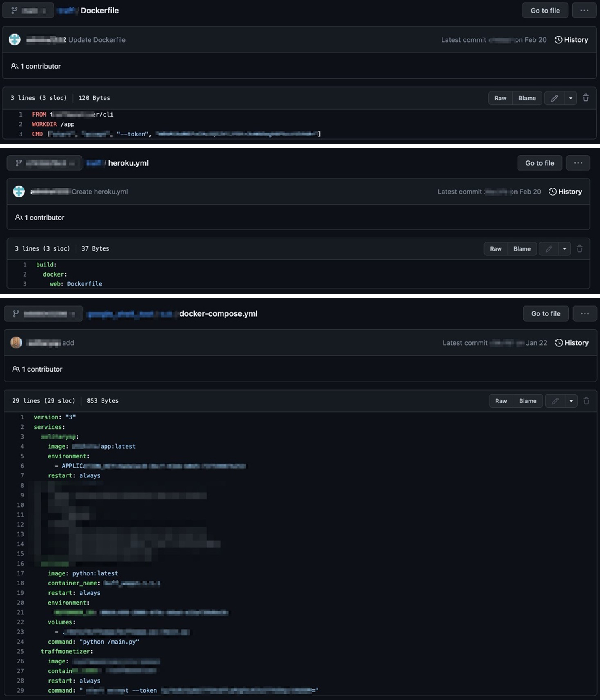This screenshot has height=700, width=600.
Task: Open History for the Dockerfile
Action: coord(571,40)
